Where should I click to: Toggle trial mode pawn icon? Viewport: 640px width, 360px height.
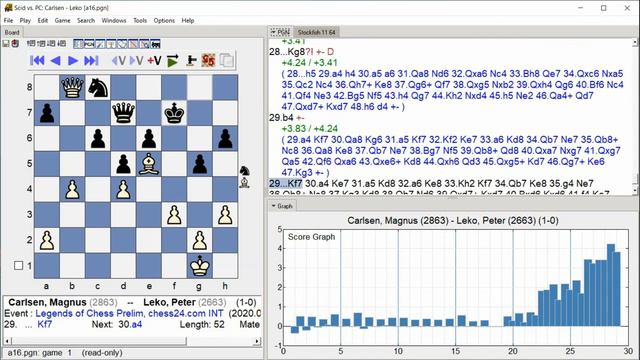[191, 60]
